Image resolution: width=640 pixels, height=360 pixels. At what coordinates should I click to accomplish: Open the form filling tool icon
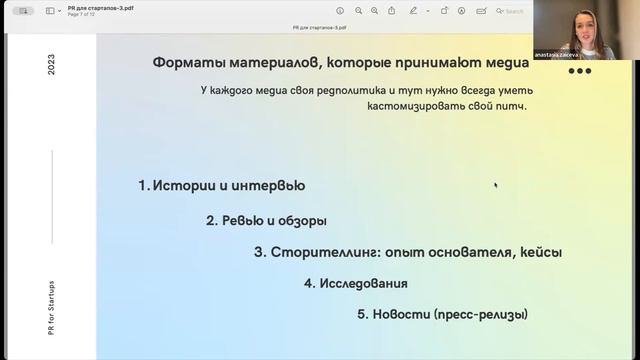[481, 11]
